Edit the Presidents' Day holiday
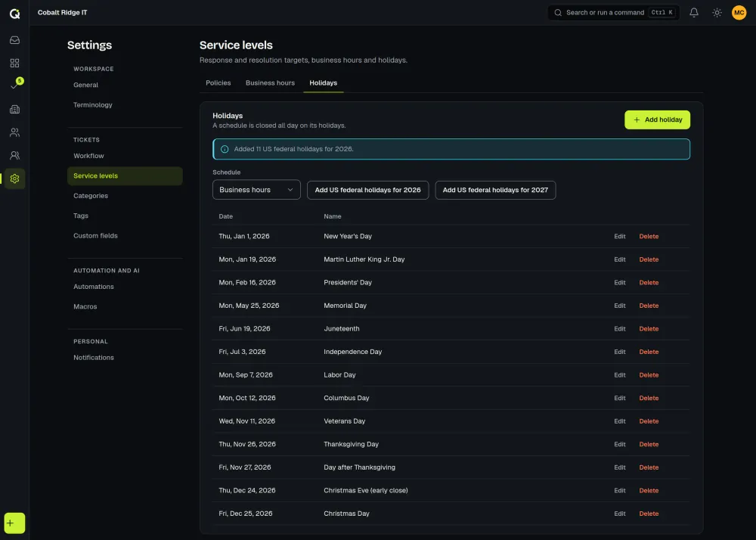Image resolution: width=756 pixels, height=540 pixels. (620, 283)
